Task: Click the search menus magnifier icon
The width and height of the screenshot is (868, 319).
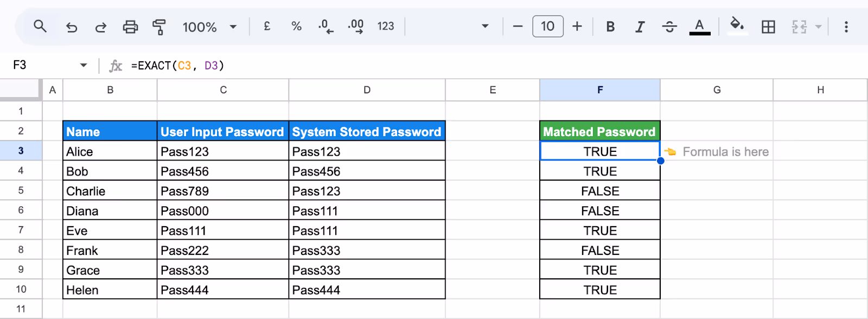Action: point(40,26)
